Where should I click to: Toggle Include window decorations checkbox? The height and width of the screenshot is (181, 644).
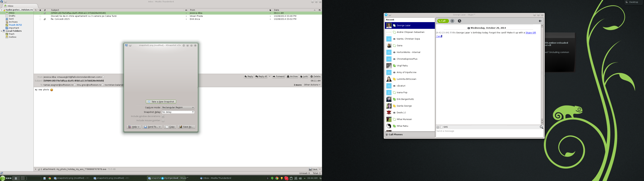point(163,116)
